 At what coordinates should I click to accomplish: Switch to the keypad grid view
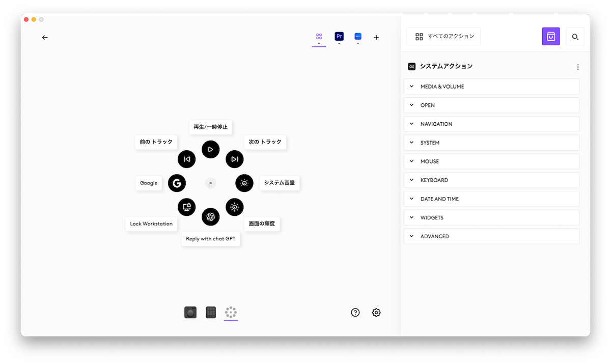click(210, 312)
